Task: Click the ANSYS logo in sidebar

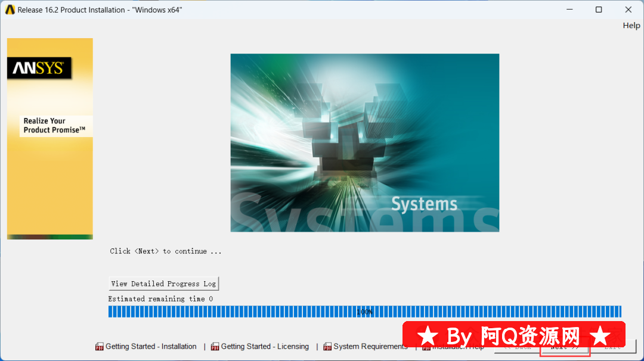Action: coord(39,68)
